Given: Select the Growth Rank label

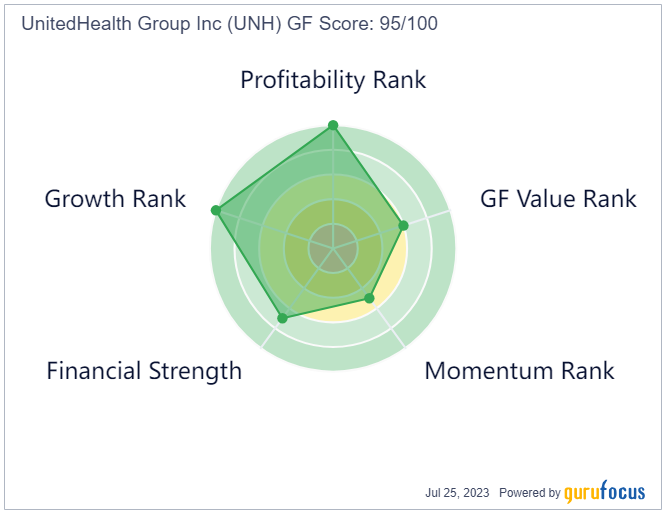Looking at the screenshot, I should (x=116, y=199).
